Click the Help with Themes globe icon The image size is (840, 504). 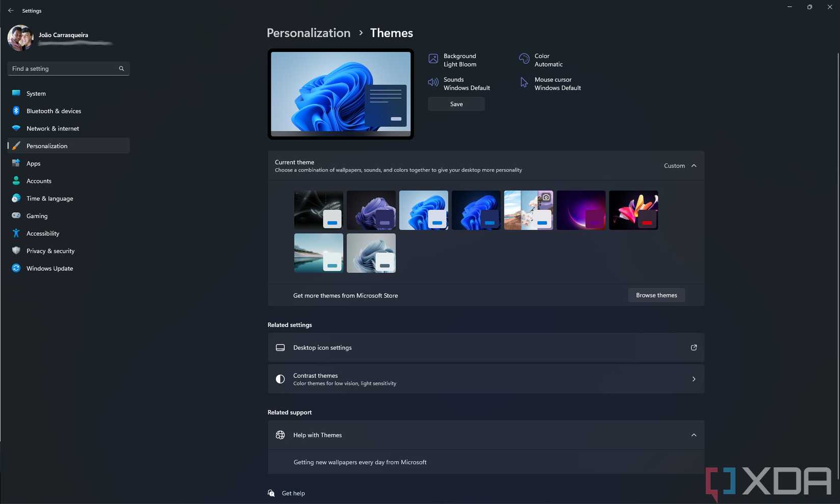click(x=280, y=435)
